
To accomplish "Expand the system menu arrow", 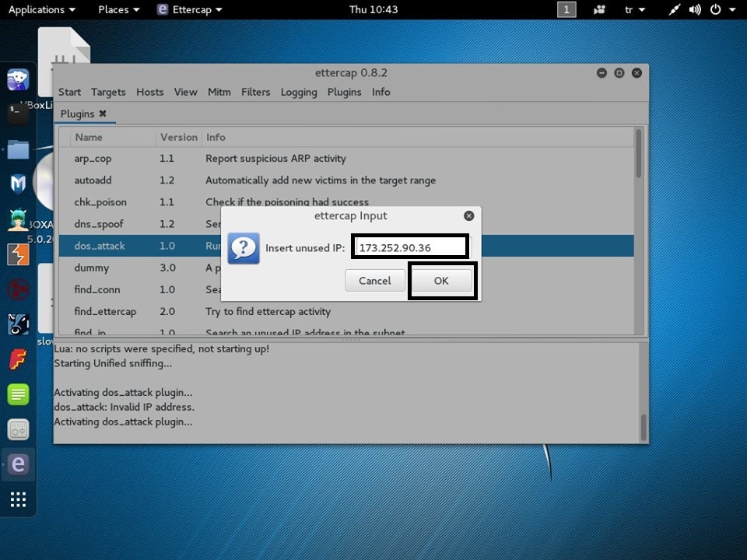I will (732, 9).
